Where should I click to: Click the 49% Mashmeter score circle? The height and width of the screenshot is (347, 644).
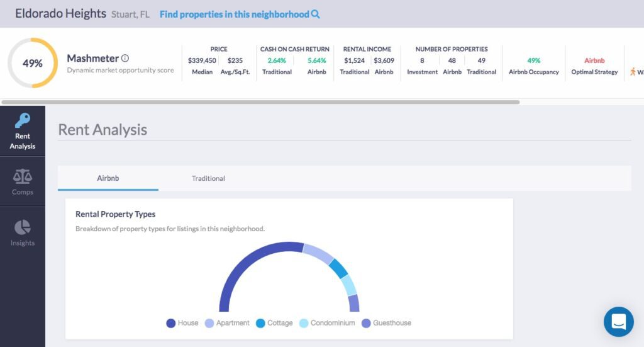(33, 63)
